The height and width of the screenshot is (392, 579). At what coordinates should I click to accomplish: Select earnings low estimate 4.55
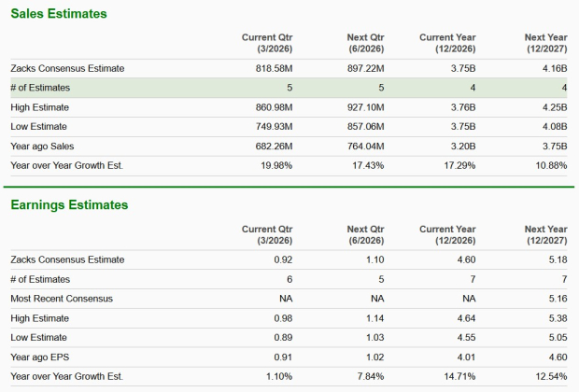[466, 337]
